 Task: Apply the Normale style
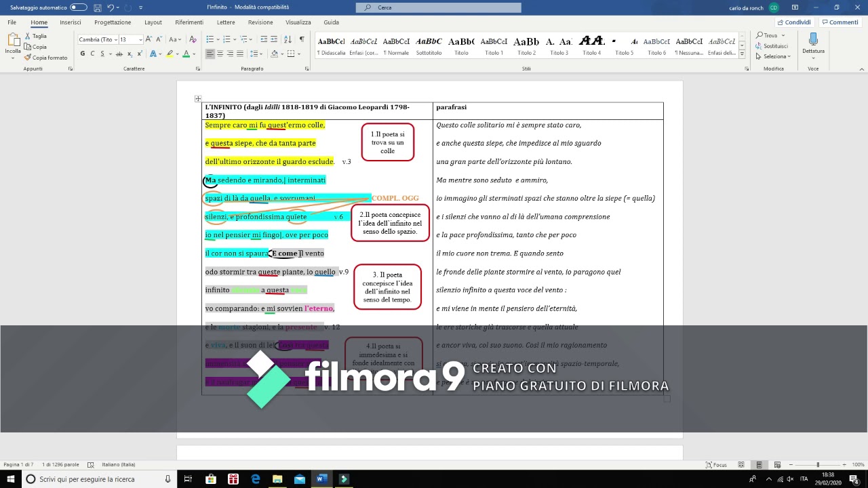pos(396,46)
